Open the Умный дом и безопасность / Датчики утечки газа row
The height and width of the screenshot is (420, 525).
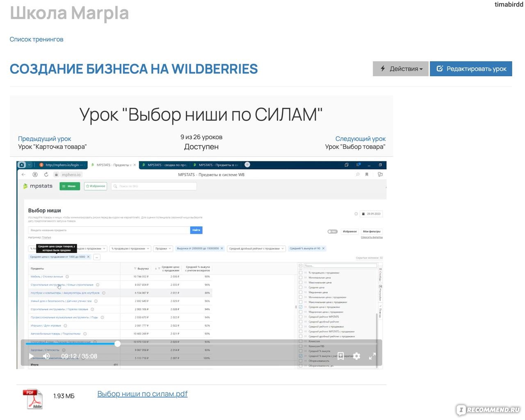point(61,301)
